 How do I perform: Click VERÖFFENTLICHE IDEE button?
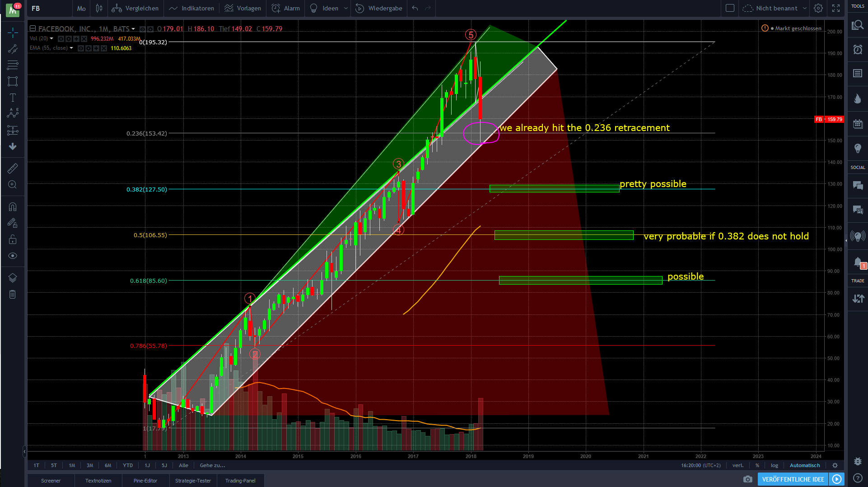pyautogui.click(x=793, y=479)
